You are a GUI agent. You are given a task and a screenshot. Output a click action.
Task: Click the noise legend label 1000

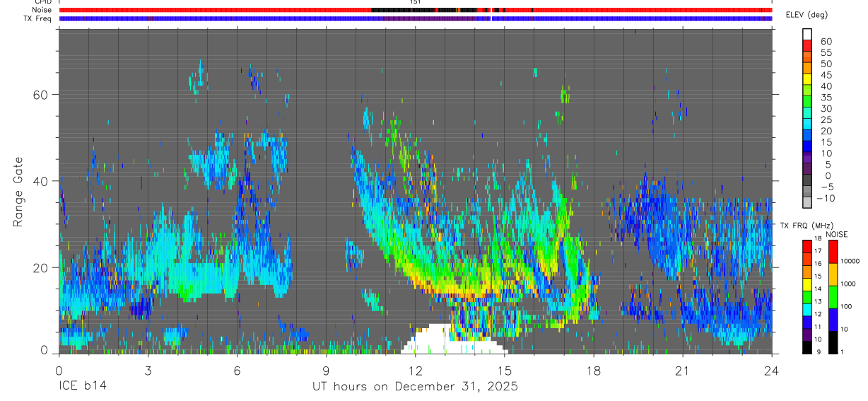(x=849, y=284)
